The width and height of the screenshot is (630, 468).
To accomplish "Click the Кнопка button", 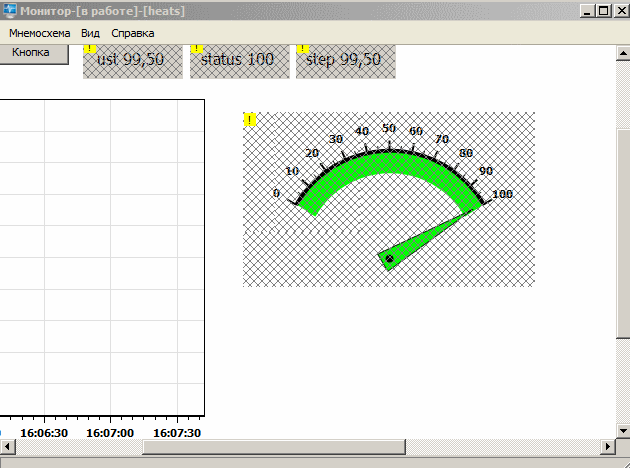I will pyautogui.click(x=32, y=53).
